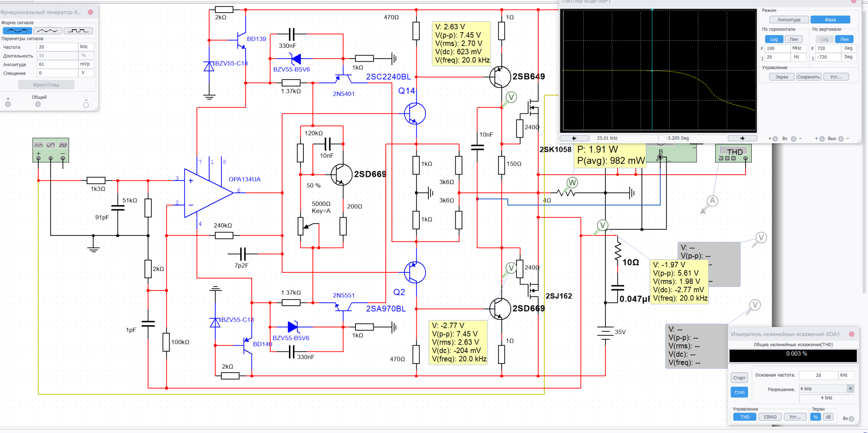The image size is (868, 433).
Task: Open the Deg unit selector beside 720
Action: pyautogui.click(x=849, y=48)
